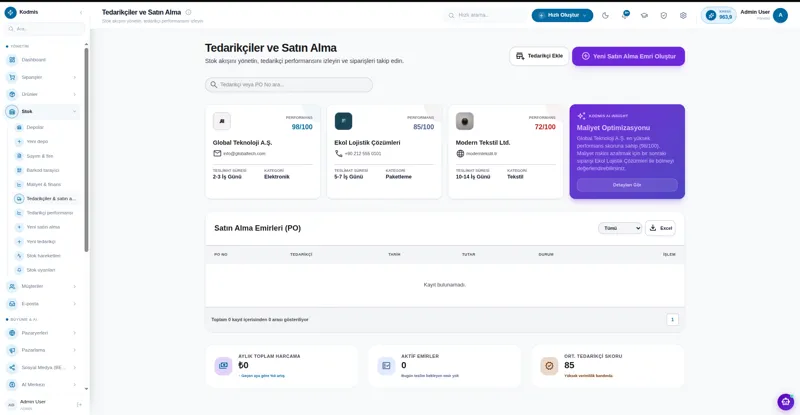Click the Aylık Toplam Harcama money icon

[223, 365]
